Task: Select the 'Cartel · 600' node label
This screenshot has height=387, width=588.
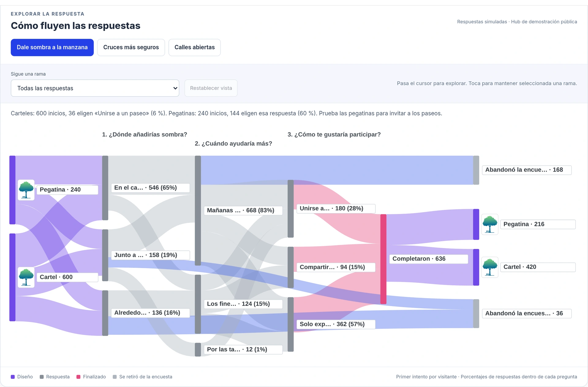Action: (67, 277)
